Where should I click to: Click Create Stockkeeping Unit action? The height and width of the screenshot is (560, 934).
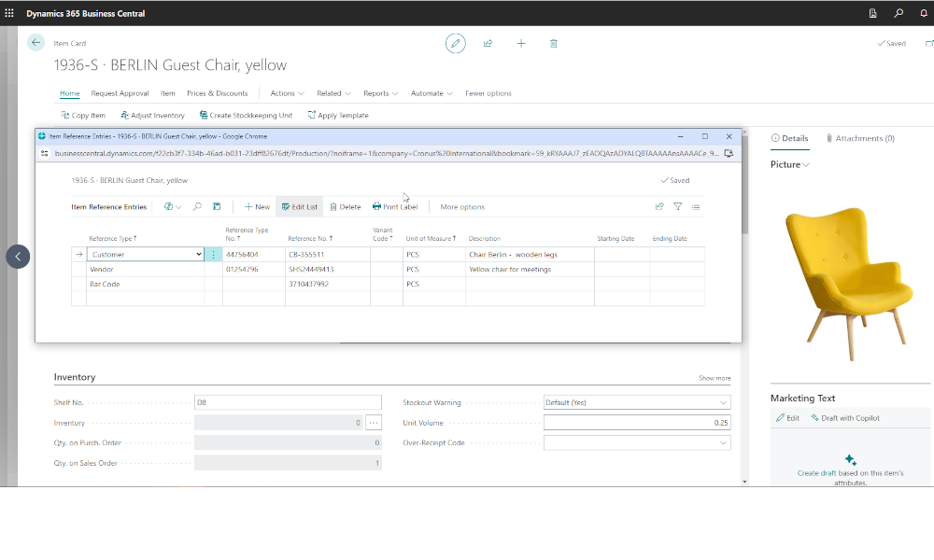tap(246, 116)
